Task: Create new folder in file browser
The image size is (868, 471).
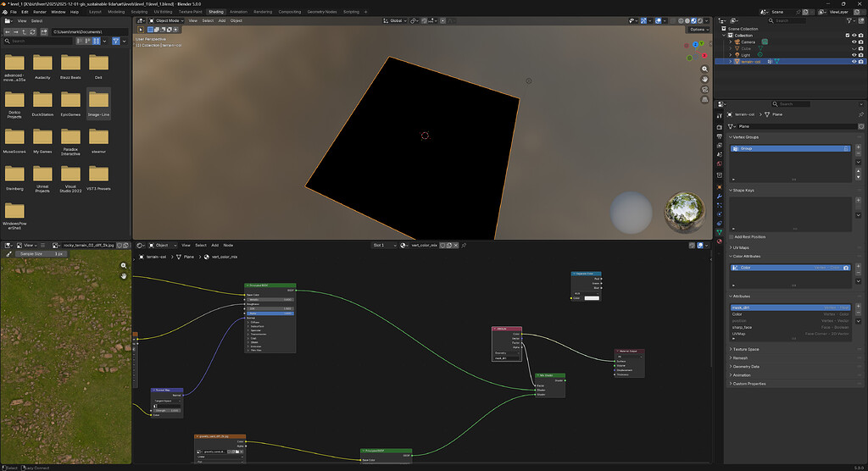Action: point(44,32)
